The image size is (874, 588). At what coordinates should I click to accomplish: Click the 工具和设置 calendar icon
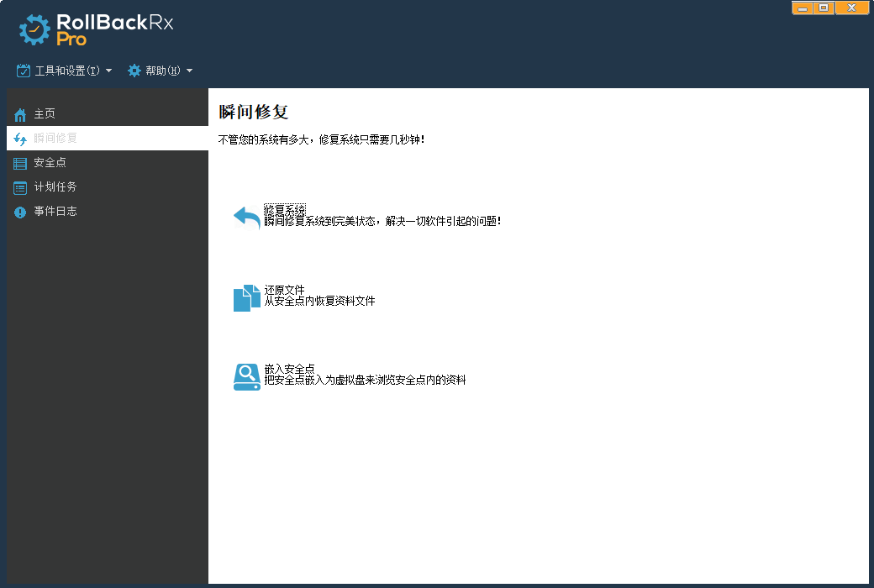point(24,71)
